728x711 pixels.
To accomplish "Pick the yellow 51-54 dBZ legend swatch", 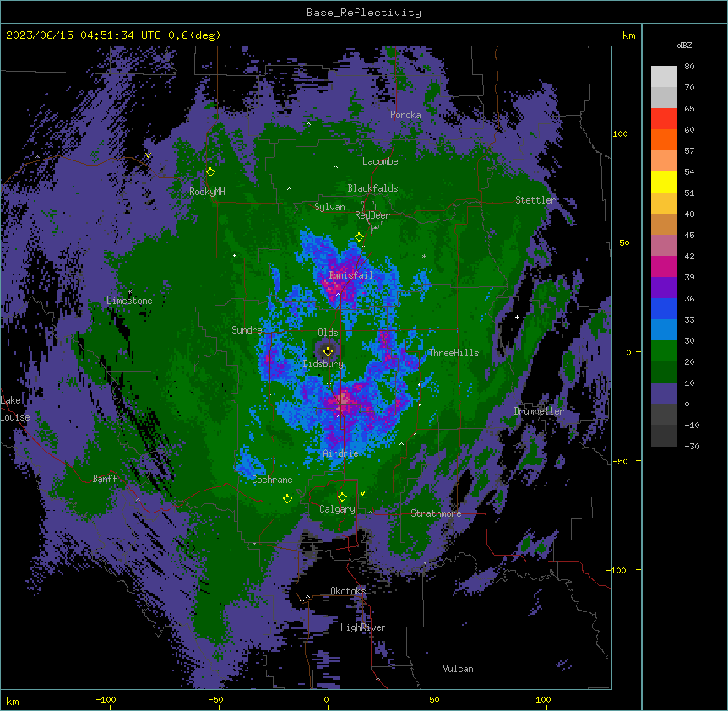I will (x=664, y=182).
